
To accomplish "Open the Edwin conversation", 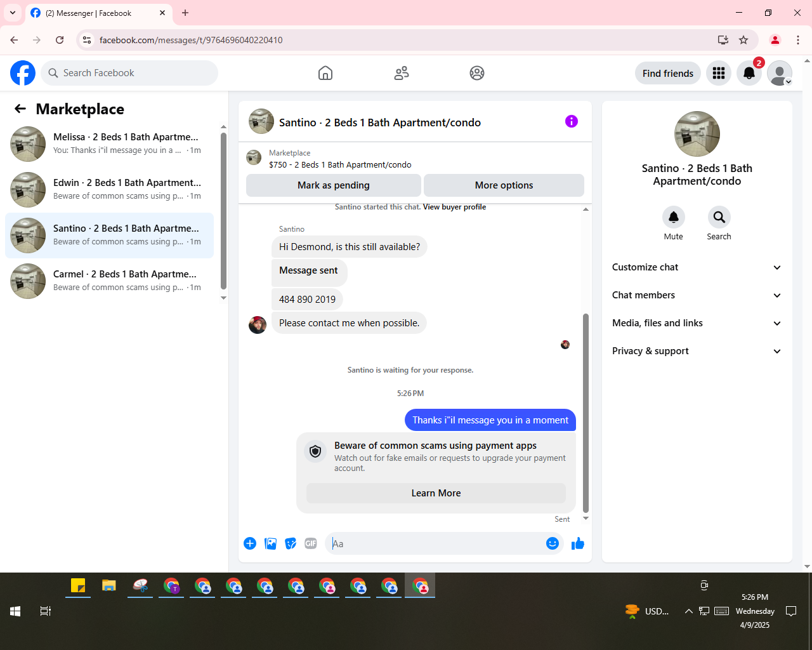I will coord(109,190).
